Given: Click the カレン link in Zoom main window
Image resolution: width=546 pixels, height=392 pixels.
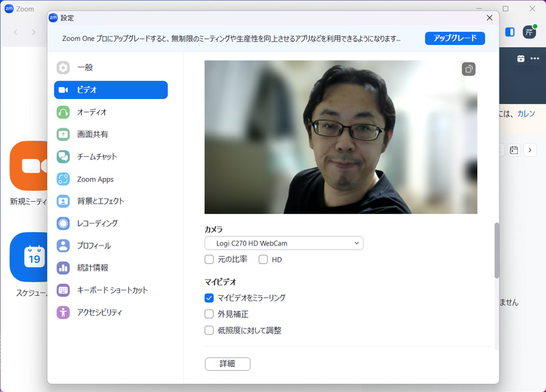Looking at the screenshot, I should pyautogui.click(x=526, y=114).
